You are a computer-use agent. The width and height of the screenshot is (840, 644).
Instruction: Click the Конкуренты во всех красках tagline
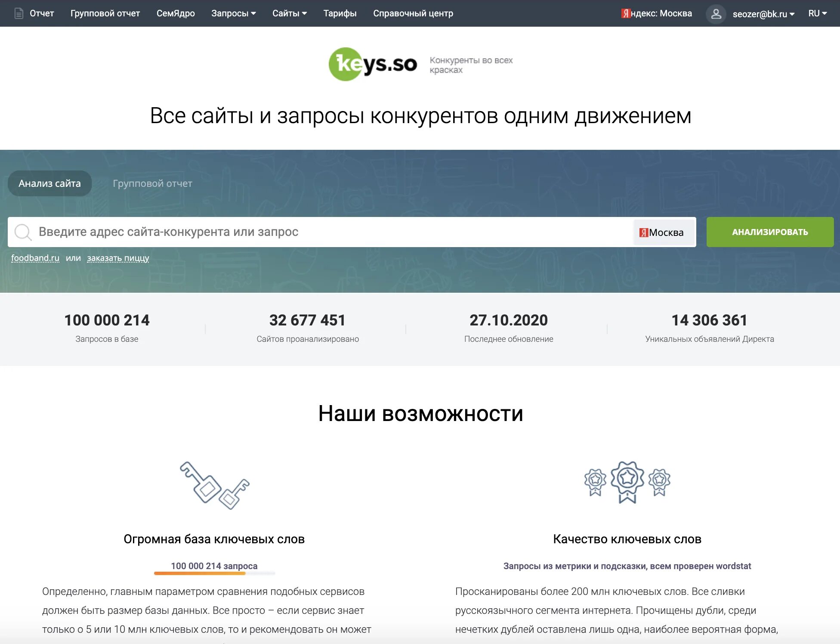(x=471, y=65)
